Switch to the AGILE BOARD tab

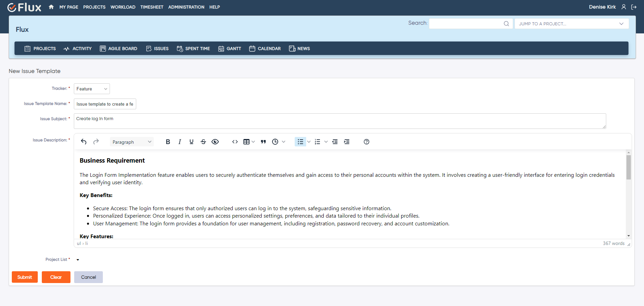click(118, 48)
